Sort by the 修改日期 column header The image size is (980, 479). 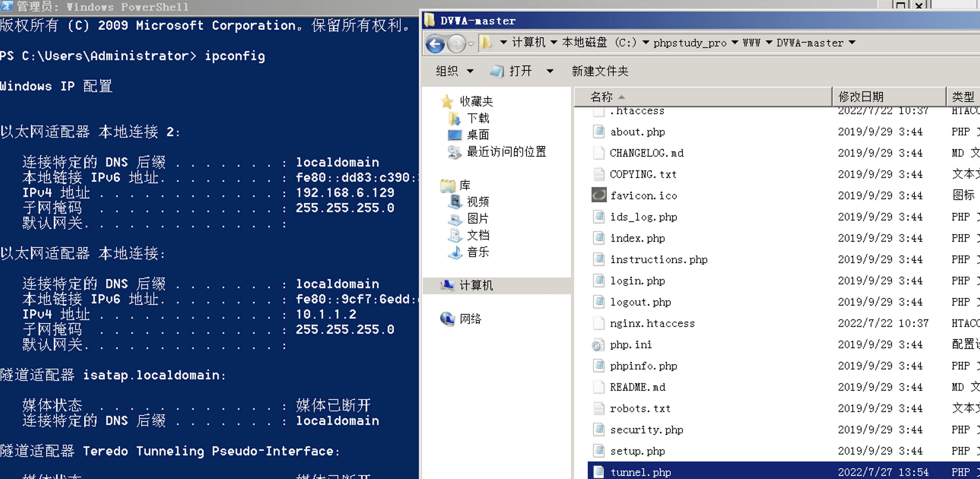point(889,96)
